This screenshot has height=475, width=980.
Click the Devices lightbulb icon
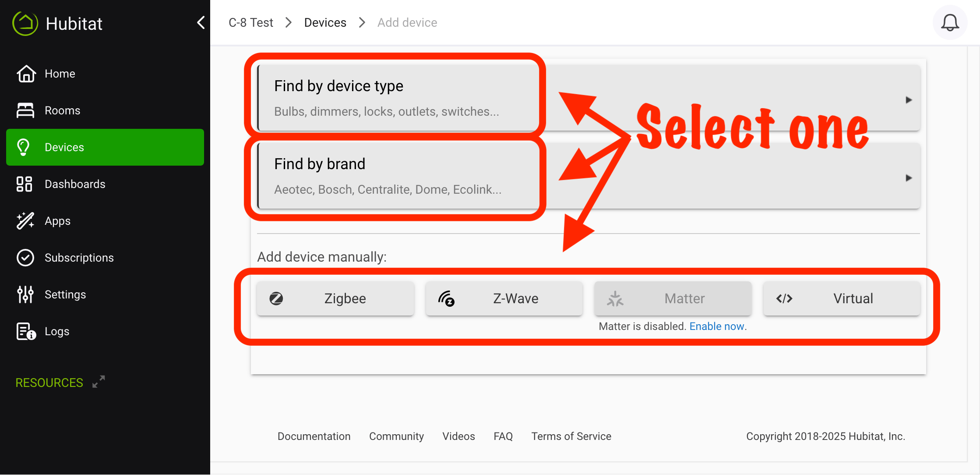click(x=23, y=147)
